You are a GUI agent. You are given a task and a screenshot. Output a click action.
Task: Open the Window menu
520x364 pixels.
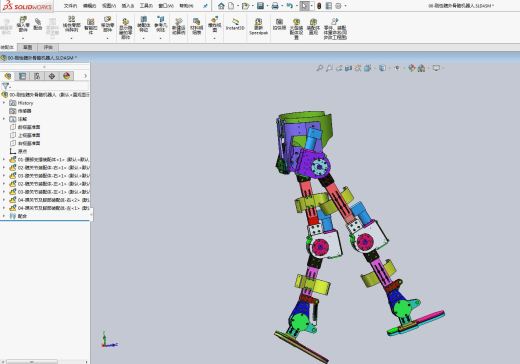click(x=166, y=6)
